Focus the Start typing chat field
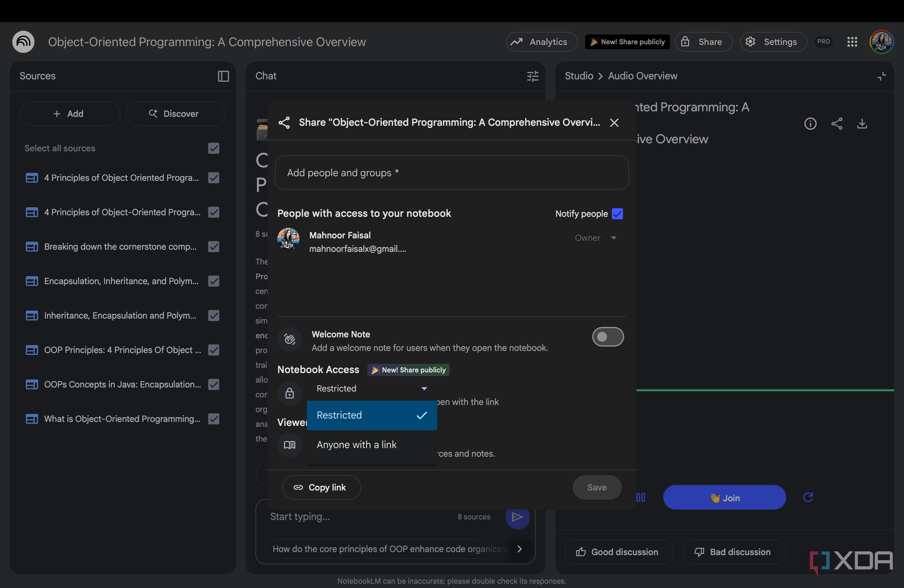Image resolution: width=904 pixels, height=588 pixels. pyautogui.click(x=361, y=517)
